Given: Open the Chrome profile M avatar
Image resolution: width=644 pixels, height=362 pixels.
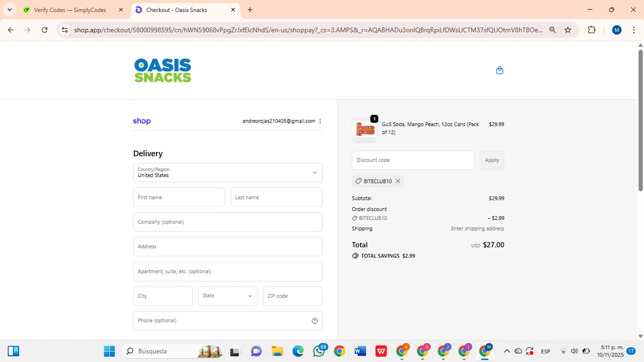Looking at the screenshot, I should pyautogui.click(x=617, y=30).
